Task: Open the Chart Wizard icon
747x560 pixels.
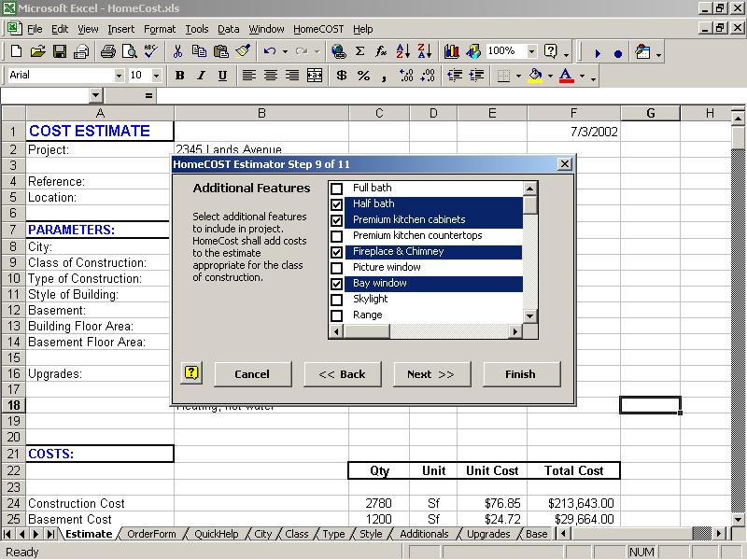Action: click(451, 52)
